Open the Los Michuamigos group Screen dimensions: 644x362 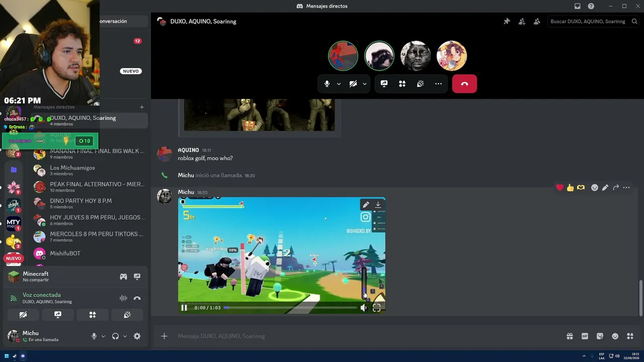point(89,170)
